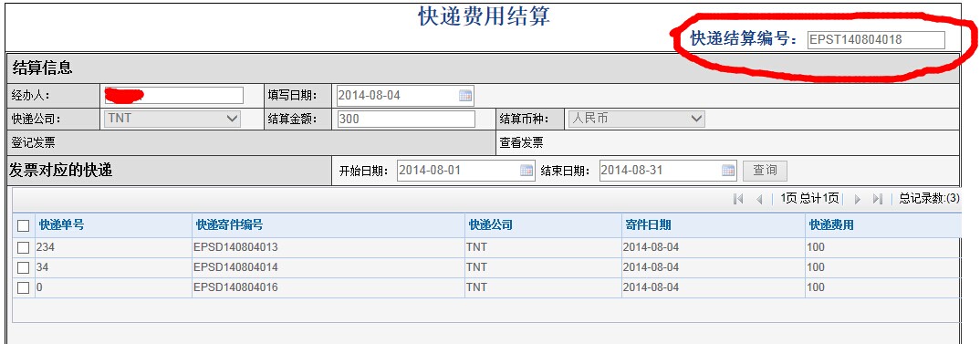Click the 总记录数:(3) text
The image size is (980, 344).
(930, 198)
